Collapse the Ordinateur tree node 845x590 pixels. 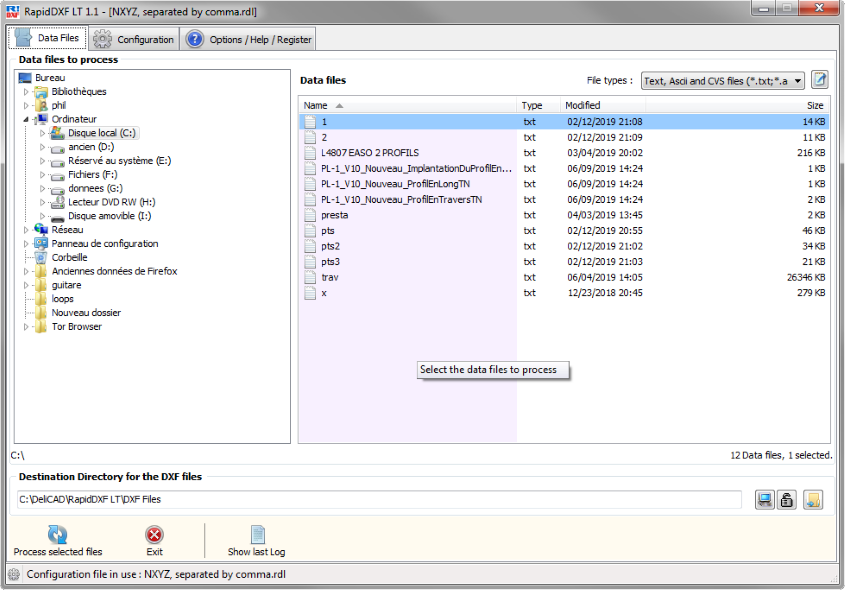(x=26, y=119)
